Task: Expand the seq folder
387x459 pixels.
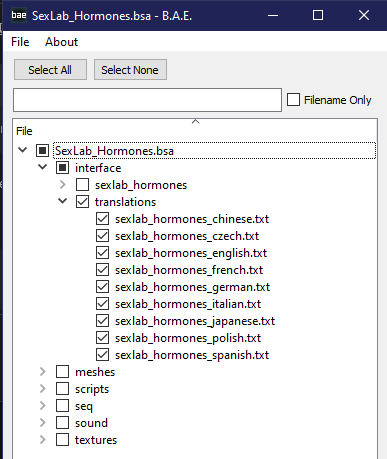Action: tap(43, 405)
